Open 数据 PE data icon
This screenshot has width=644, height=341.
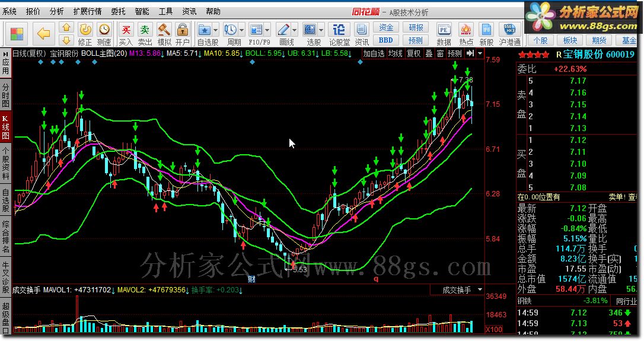coord(444,34)
